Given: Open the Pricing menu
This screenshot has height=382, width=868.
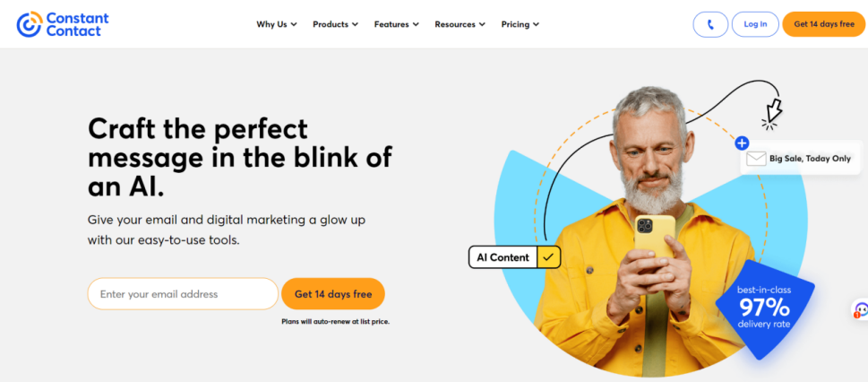Looking at the screenshot, I should [x=520, y=24].
